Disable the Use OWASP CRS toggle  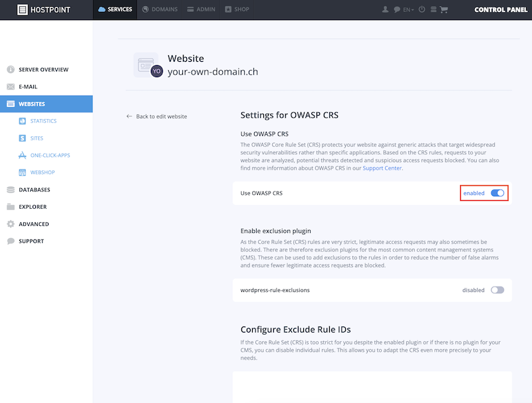pos(497,193)
